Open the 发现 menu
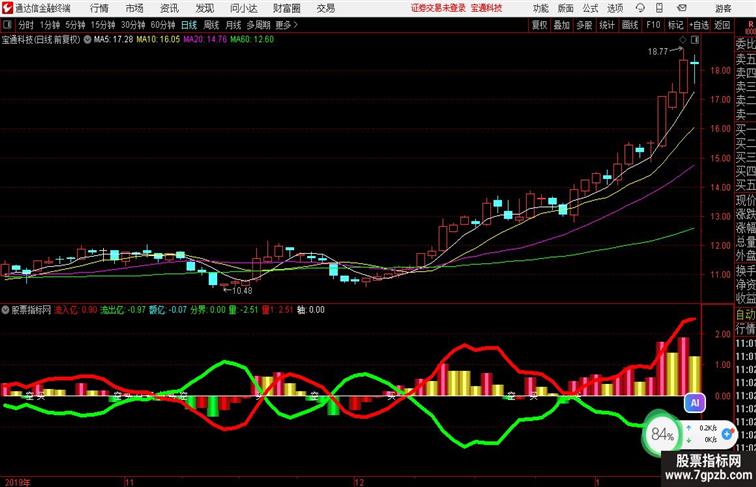Image resolution: width=756 pixels, height=487 pixels. pyautogui.click(x=204, y=8)
